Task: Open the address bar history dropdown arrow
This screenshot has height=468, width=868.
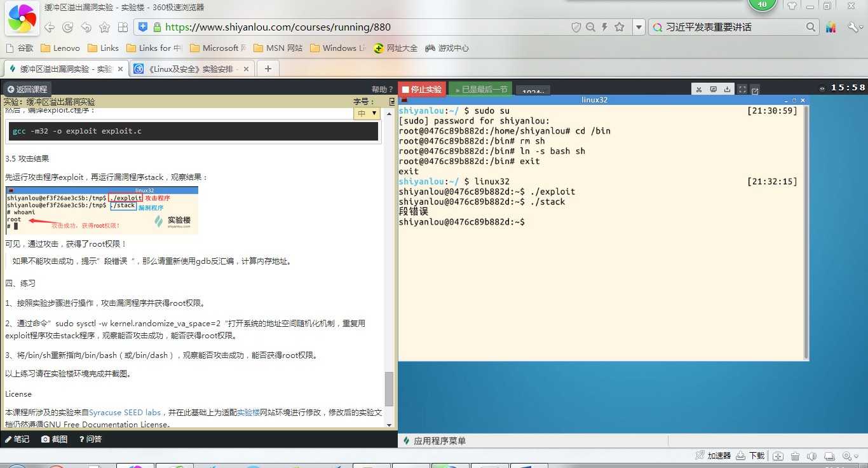Action: 639,27
